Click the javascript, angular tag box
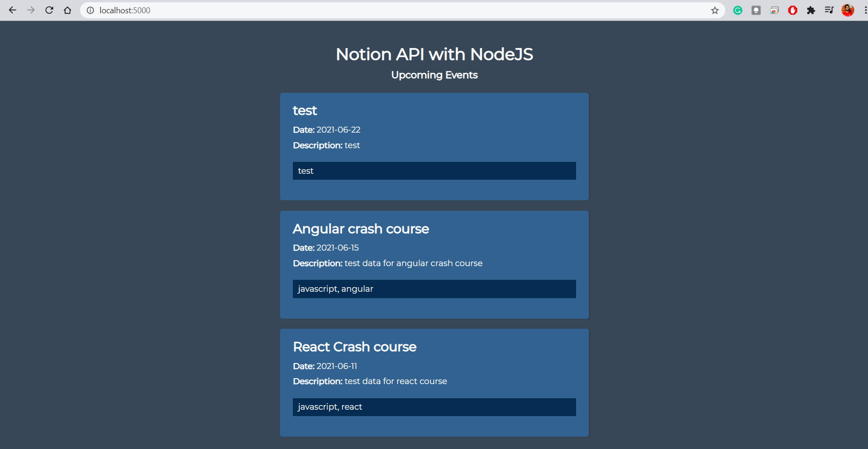868x449 pixels. [434, 289]
